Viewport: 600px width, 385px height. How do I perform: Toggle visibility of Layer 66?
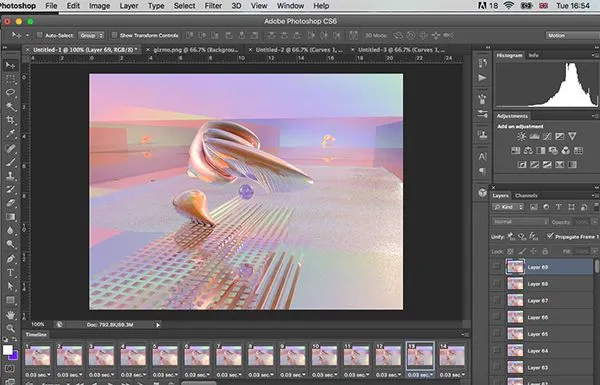click(497, 317)
